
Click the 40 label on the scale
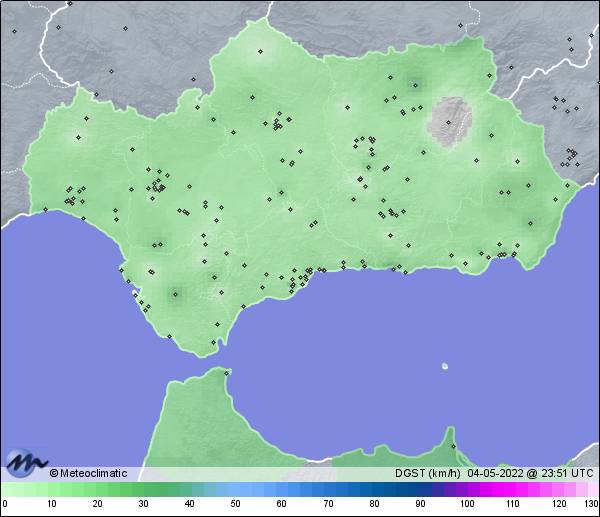coord(189,504)
